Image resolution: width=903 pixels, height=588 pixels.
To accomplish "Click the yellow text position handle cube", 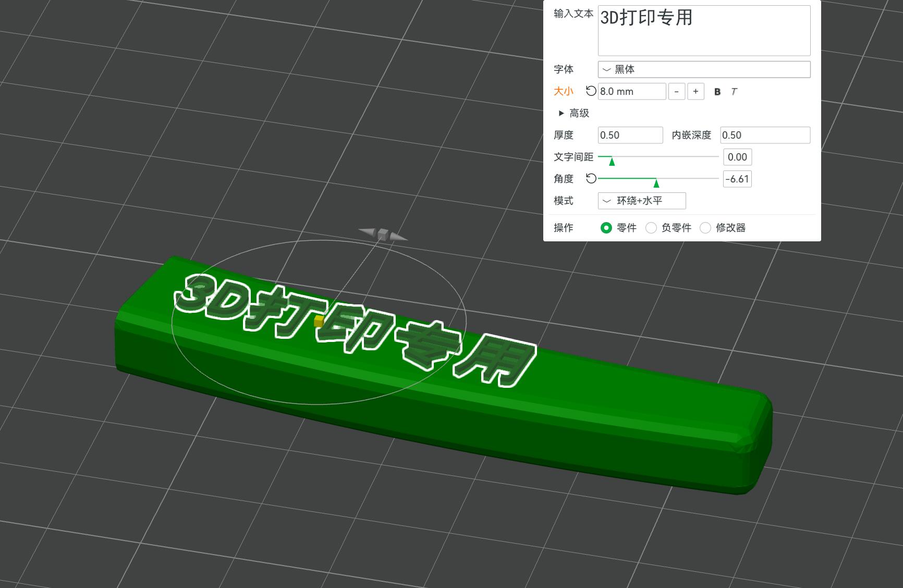I will point(319,322).
